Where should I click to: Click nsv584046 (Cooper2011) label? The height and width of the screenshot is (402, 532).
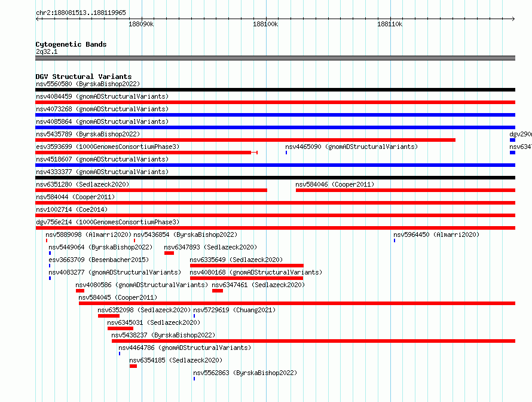(x=335, y=184)
